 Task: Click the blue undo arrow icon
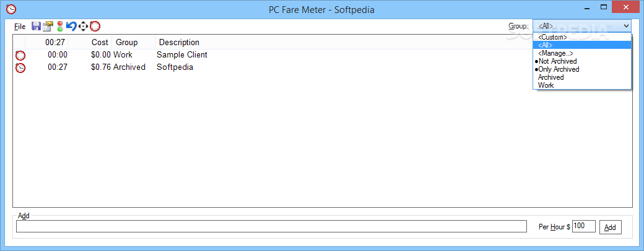click(x=71, y=27)
